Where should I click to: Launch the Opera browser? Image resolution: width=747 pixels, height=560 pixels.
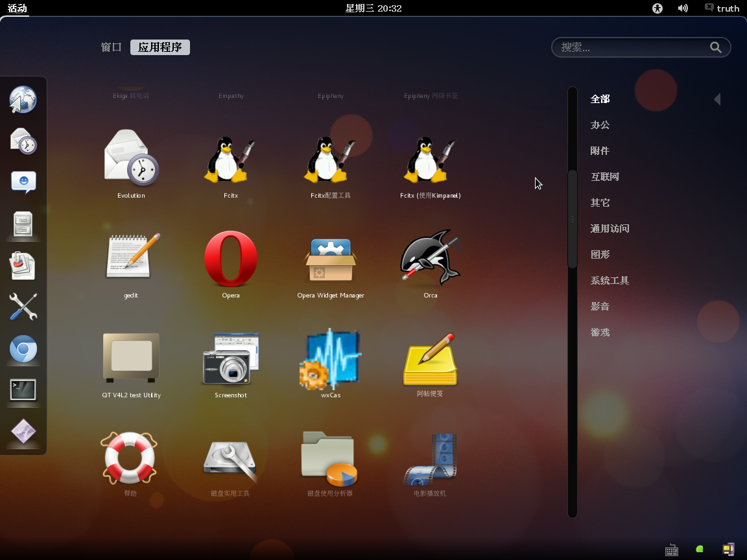pyautogui.click(x=231, y=263)
